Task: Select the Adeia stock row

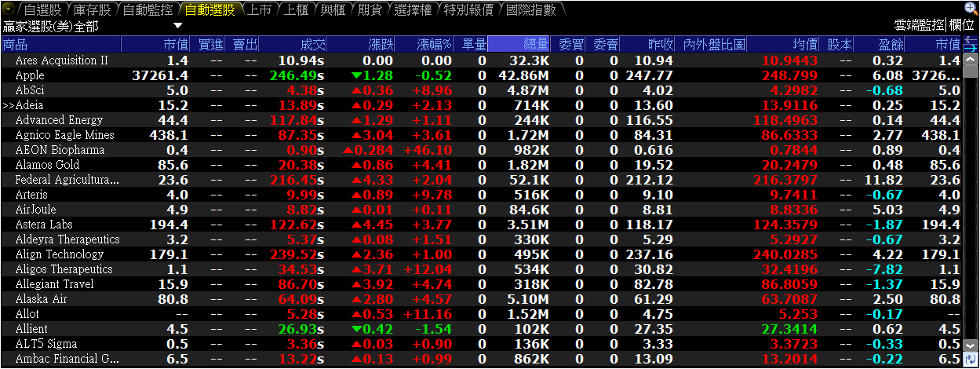Action: pos(482,105)
